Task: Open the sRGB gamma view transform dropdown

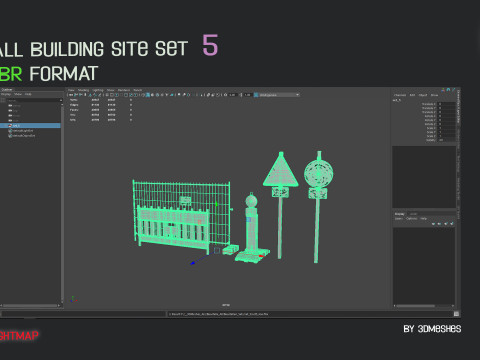Action: pos(279,95)
